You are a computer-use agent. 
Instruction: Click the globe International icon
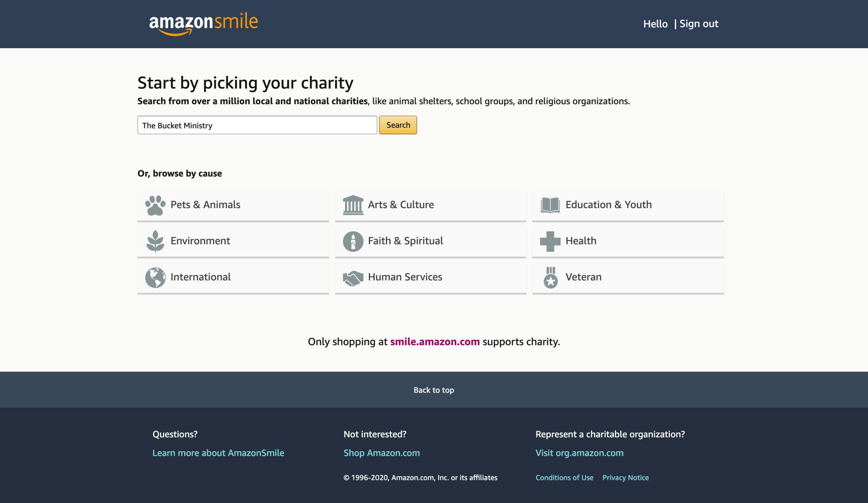(x=155, y=278)
